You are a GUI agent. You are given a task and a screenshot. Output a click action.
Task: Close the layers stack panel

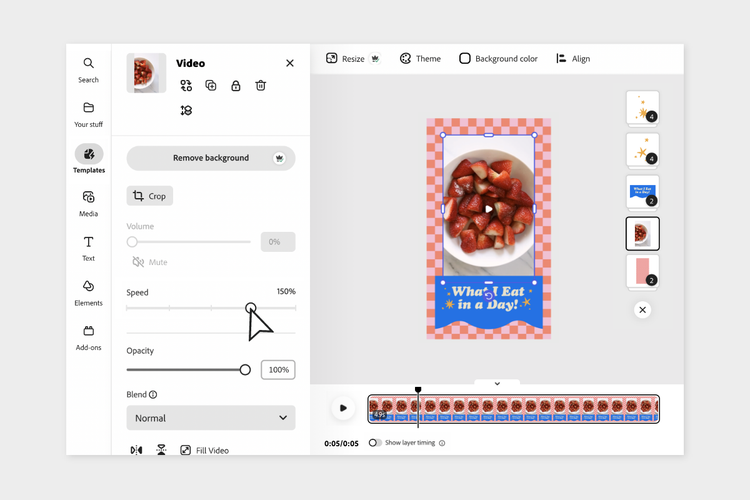[642, 310]
